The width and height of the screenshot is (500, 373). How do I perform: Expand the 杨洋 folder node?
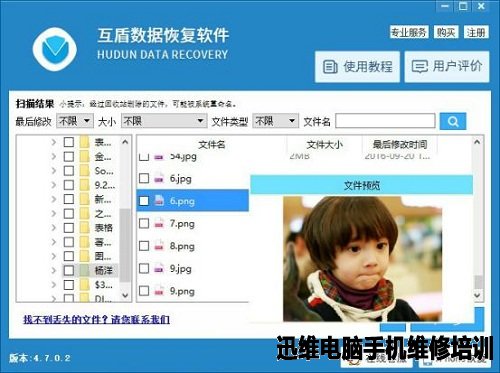(x=54, y=270)
